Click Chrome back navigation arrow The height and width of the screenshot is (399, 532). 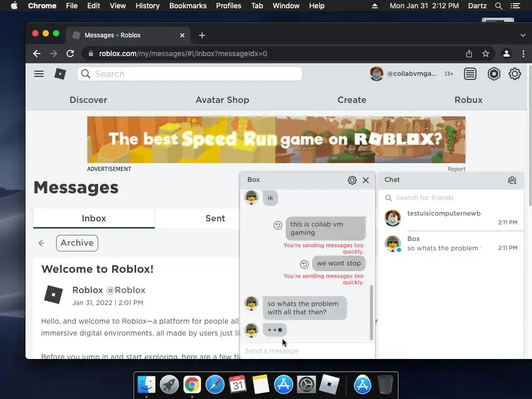[37, 54]
